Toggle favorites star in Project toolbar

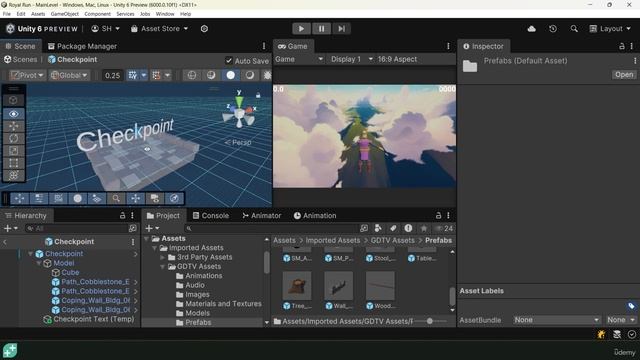[x=424, y=228]
